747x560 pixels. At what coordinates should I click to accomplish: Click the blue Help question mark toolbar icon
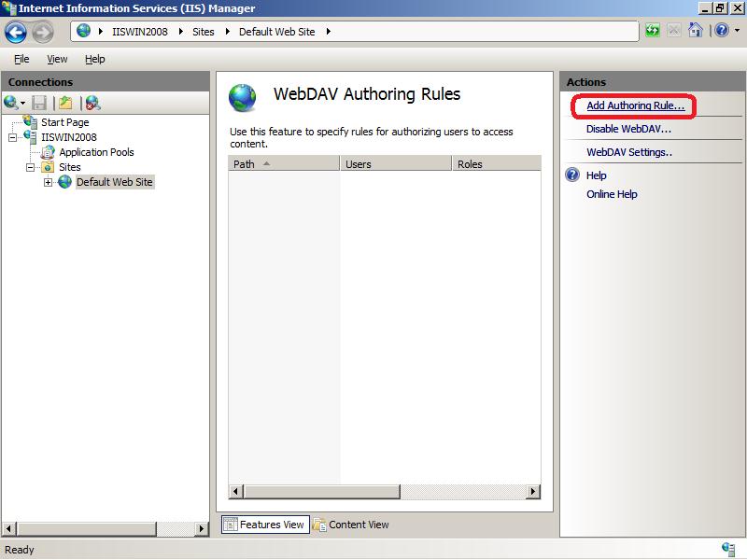click(720, 31)
